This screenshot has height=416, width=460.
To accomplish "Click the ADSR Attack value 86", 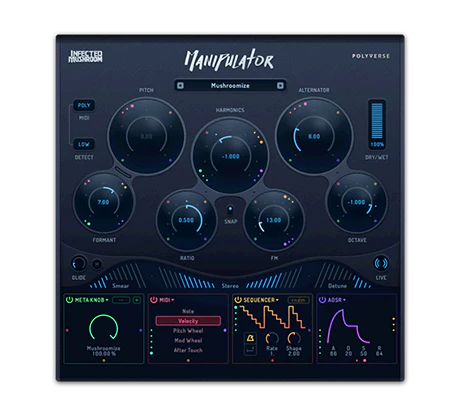I will coord(333,354).
